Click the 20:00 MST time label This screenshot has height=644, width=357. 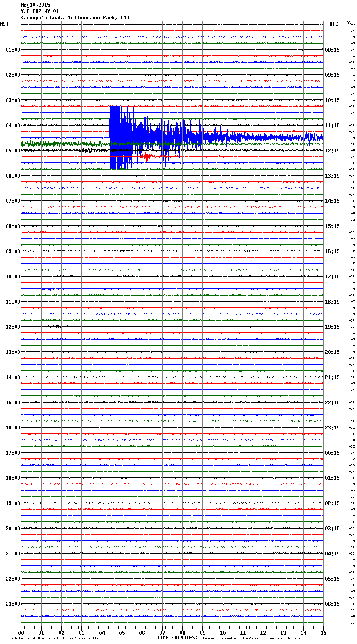coord(13,529)
